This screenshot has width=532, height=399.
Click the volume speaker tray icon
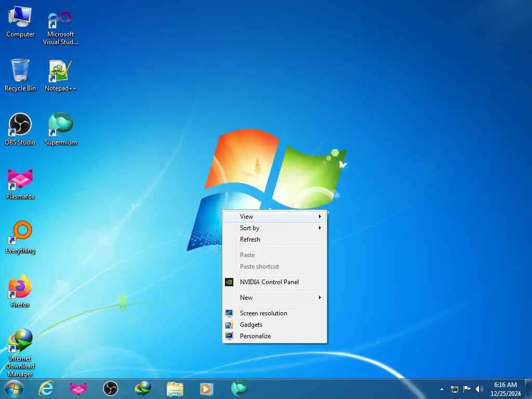point(480,389)
